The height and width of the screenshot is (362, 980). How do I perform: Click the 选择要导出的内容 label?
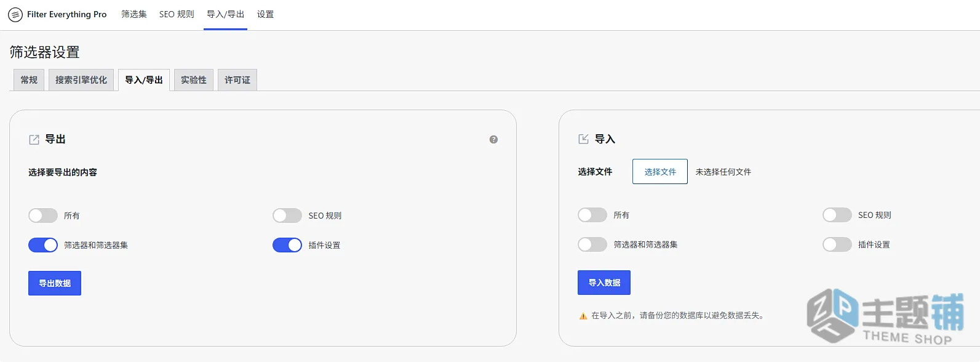pos(63,172)
